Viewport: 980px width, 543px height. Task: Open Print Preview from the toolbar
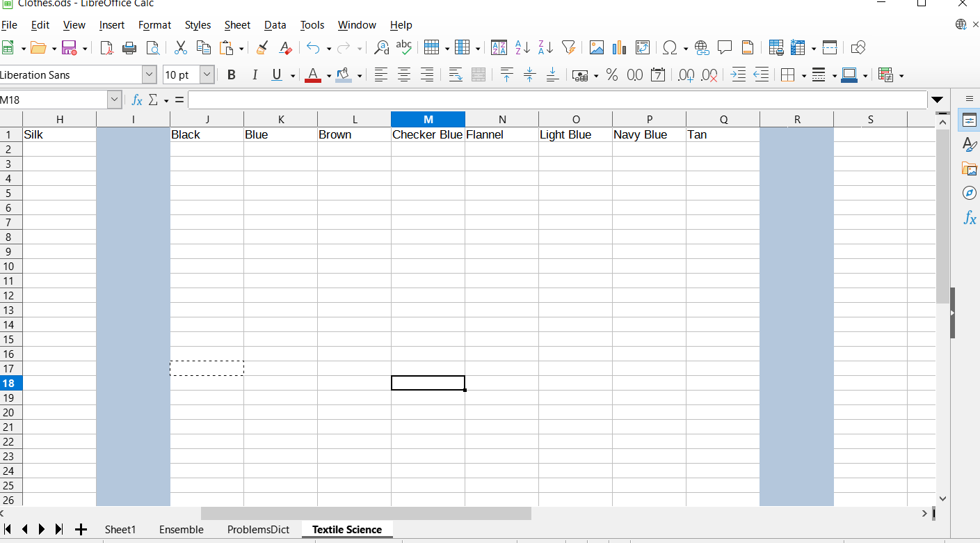pos(152,47)
